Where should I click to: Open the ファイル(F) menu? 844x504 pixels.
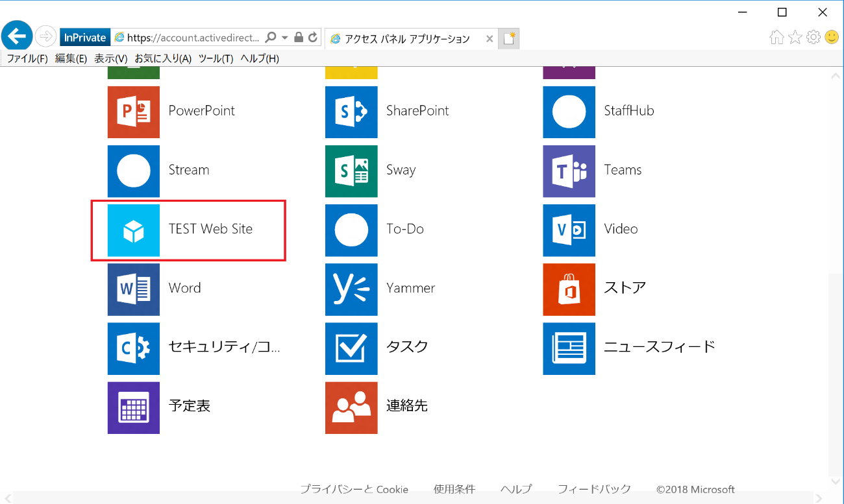(x=27, y=58)
